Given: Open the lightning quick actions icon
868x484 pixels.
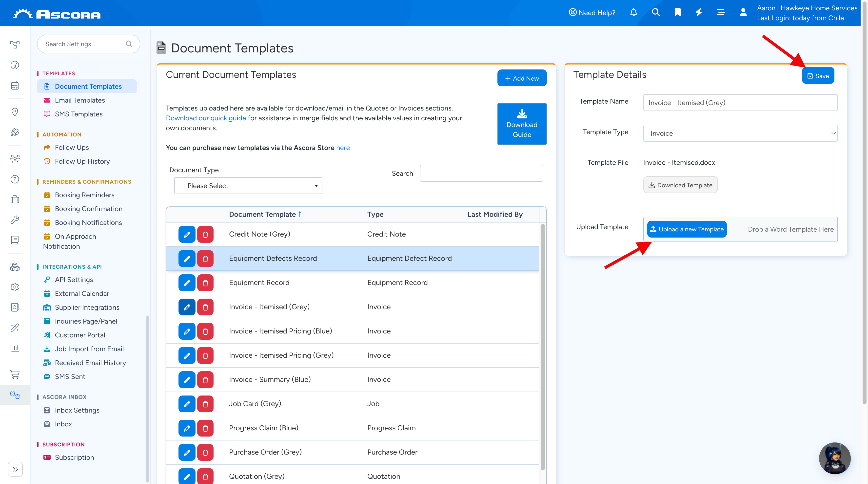Looking at the screenshot, I should tap(699, 12).
